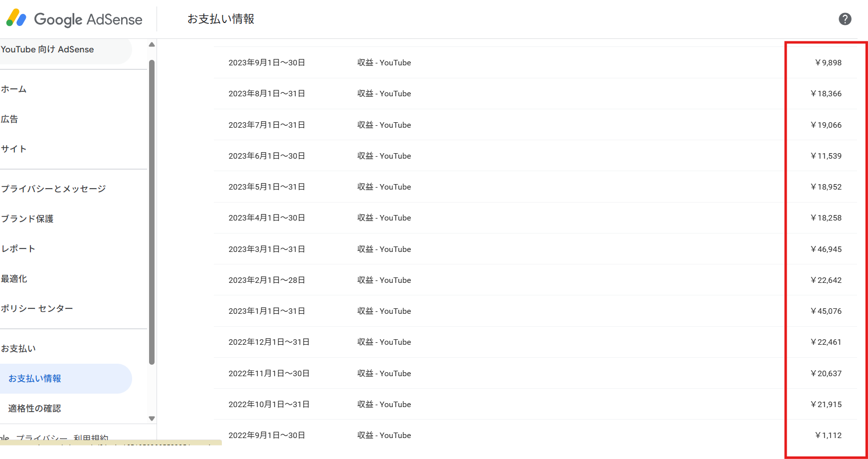The height and width of the screenshot is (459, 868).
Task: Go to ポリシー センター
Action: 37,309
